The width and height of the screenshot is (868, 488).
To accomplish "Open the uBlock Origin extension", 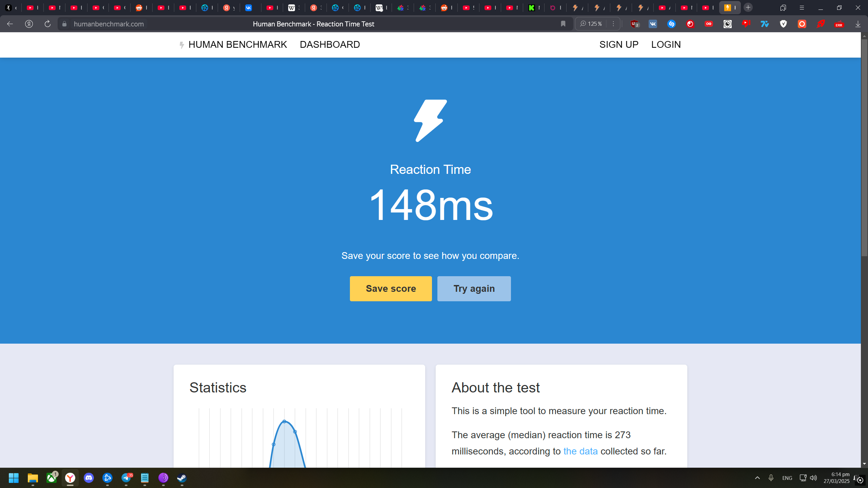I will click(634, 24).
